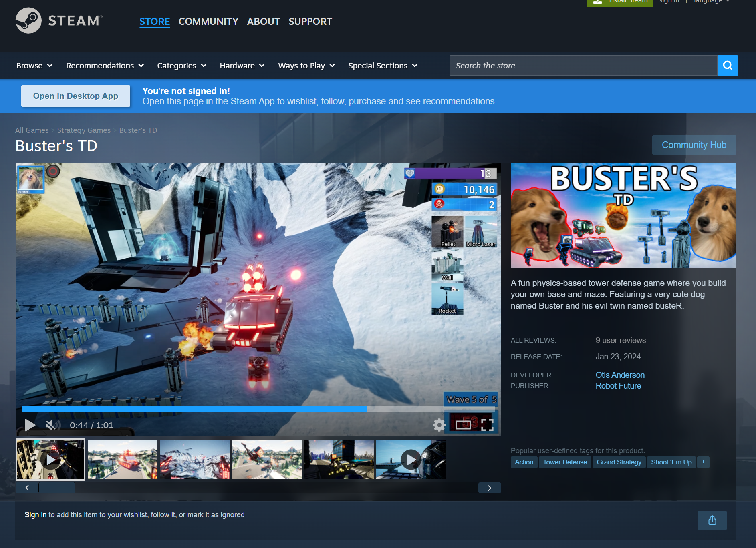Screen dimensions: 756x548
Task: Select first trailer video thumbnail
Action: tap(50, 459)
